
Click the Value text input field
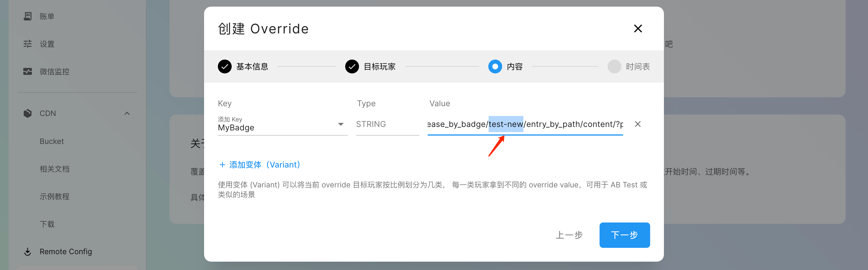click(525, 125)
